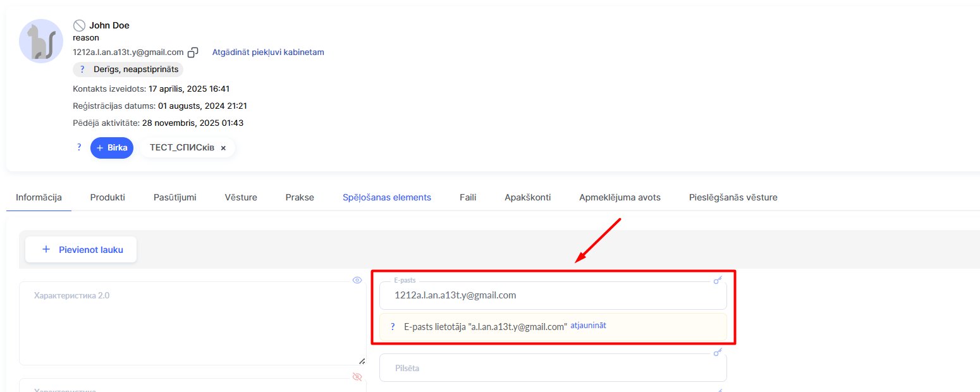Click the Atgādināt piekļuvi kabinetam link
Viewport: 980px width, 392px height.
[x=268, y=52]
